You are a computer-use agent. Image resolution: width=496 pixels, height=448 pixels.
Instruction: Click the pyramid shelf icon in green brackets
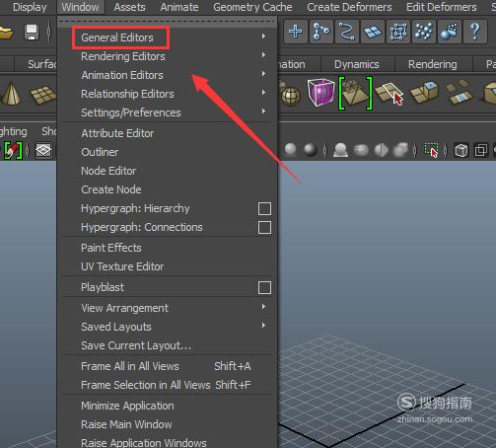coord(356,93)
